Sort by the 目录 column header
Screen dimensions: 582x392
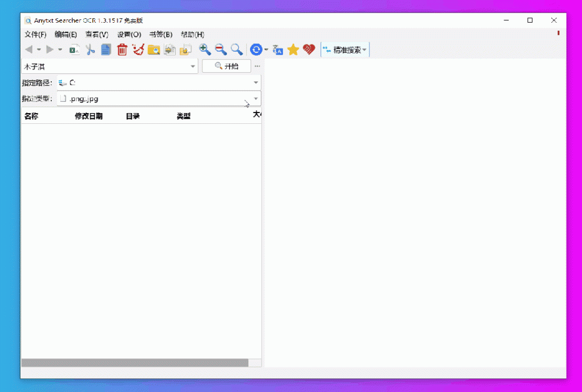tap(132, 116)
